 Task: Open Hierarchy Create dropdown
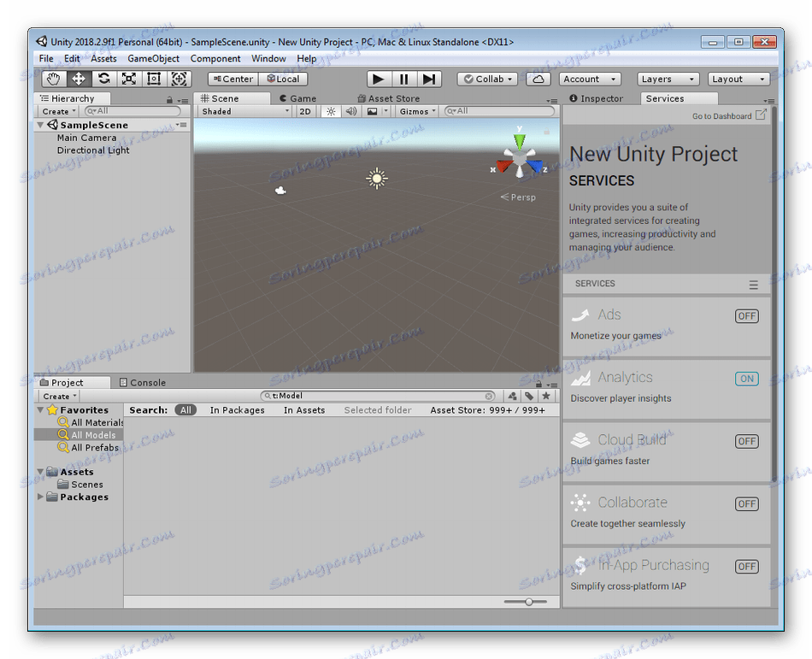(58, 111)
